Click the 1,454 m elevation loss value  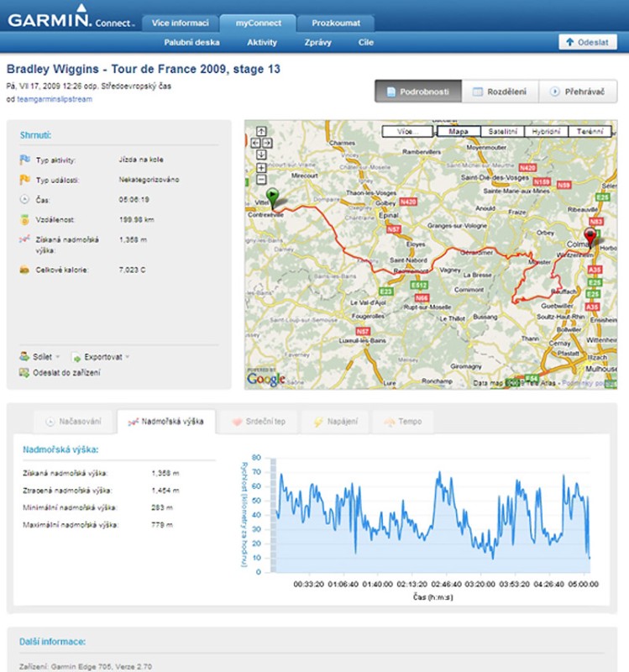pos(165,491)
